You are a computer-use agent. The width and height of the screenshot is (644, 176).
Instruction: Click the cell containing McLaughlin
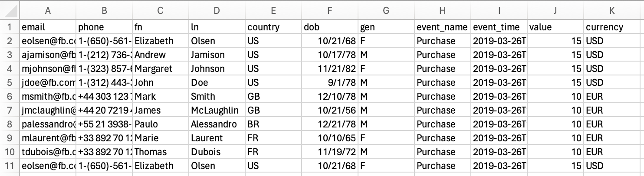pos(217,111)
